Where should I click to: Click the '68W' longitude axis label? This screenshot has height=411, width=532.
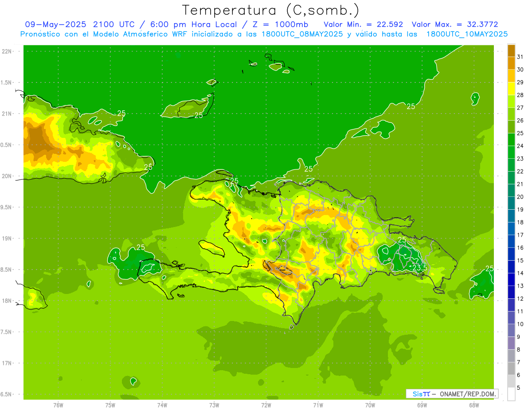pos(474,405)
